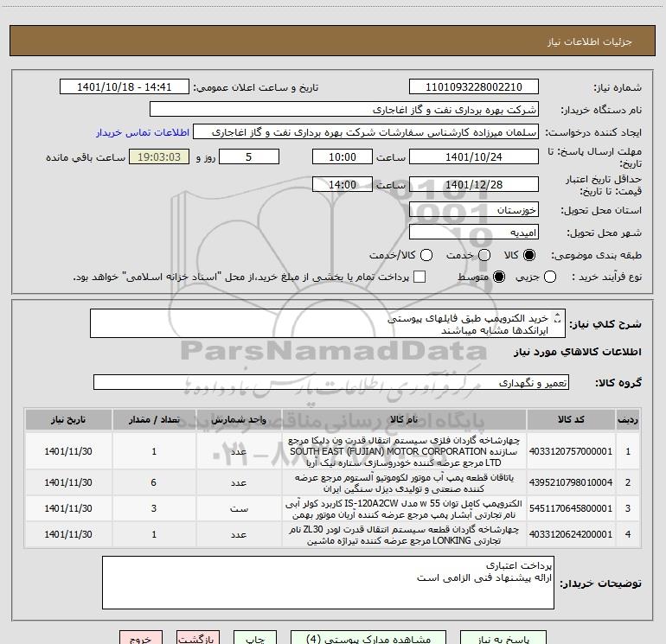Click the SOUTH EAST (FUJIAN) MOTOR item name
The image size is (666, 644).
click(404, 451)
